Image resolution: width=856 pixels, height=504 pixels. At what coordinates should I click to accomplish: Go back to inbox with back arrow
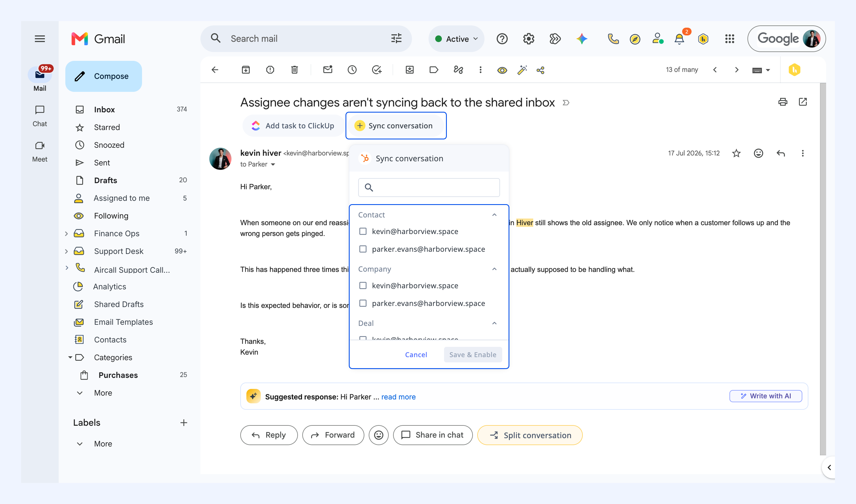(215, 70)
